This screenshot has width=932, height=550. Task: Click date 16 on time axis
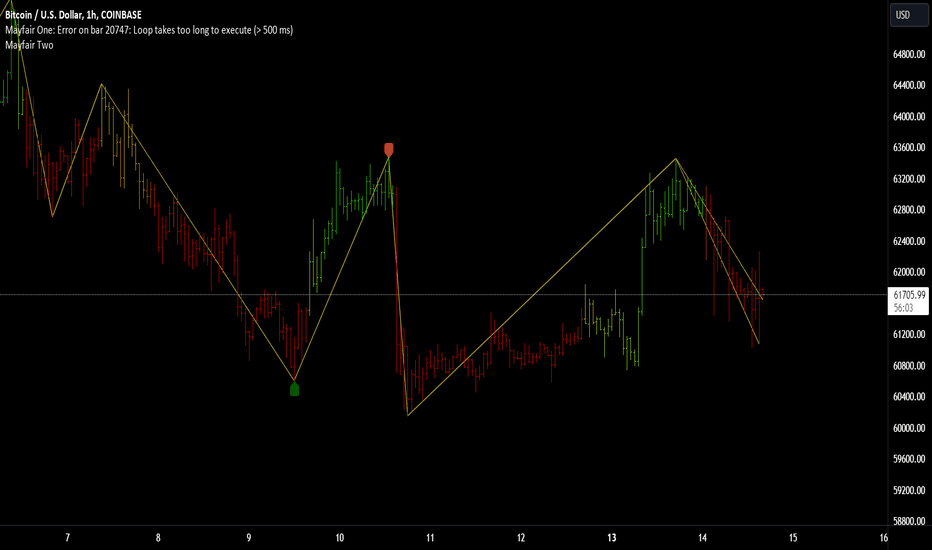click(x=883, y=538)
